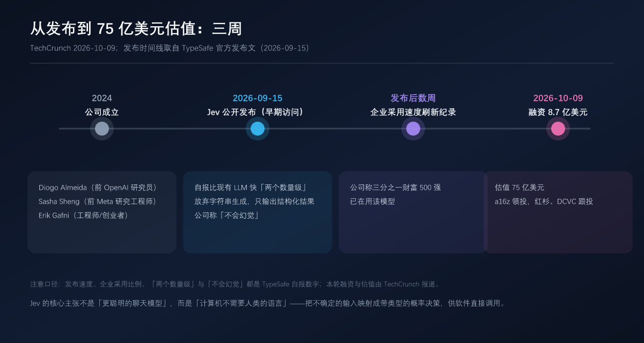Click the purple 发布后数周 timeline dot

tap(413, 129)
